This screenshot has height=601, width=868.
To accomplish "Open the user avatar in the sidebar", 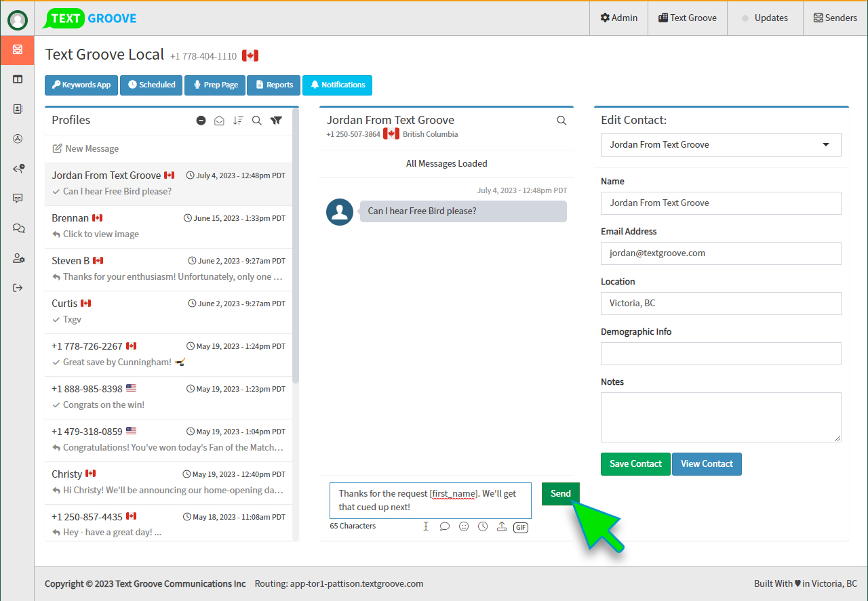I will point(18,20).
